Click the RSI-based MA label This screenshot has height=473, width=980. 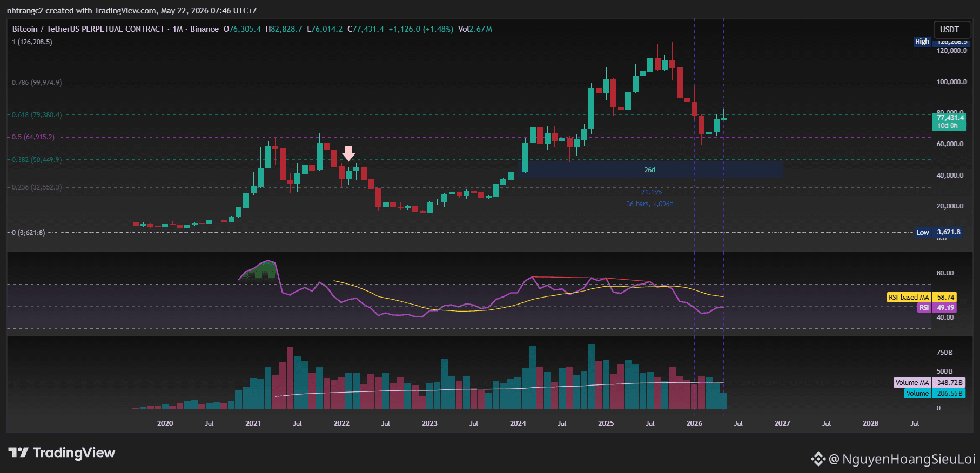pos(909,298)
